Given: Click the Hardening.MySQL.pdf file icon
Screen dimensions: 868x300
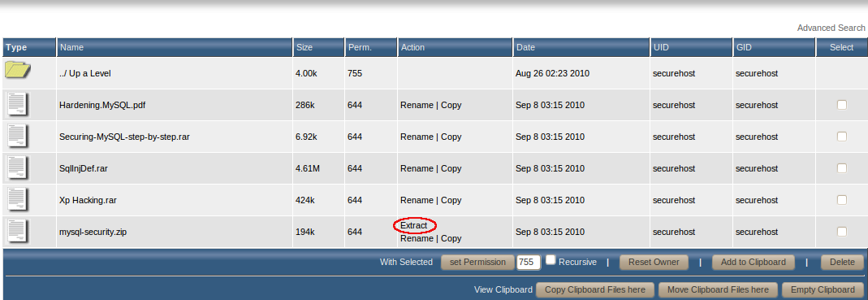Looking at the screenshot, I should click(x=18, y=105).
